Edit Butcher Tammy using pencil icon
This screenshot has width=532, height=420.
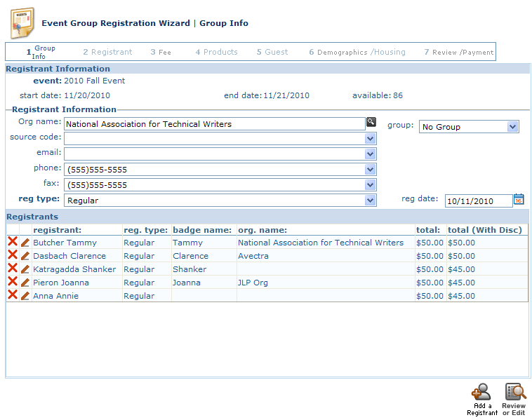(25, 243)
